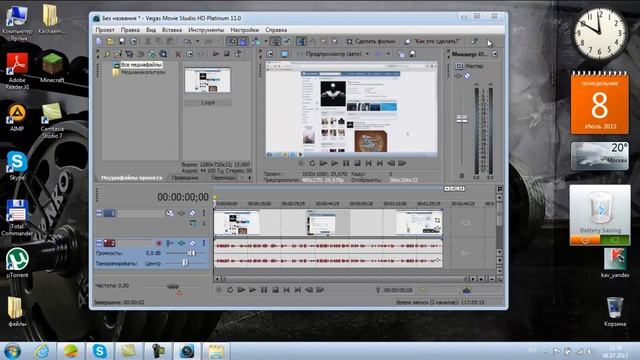Arm audio track 2 for recording
Viewport: 640px width, 360px height.
click(x=159, y=243)
